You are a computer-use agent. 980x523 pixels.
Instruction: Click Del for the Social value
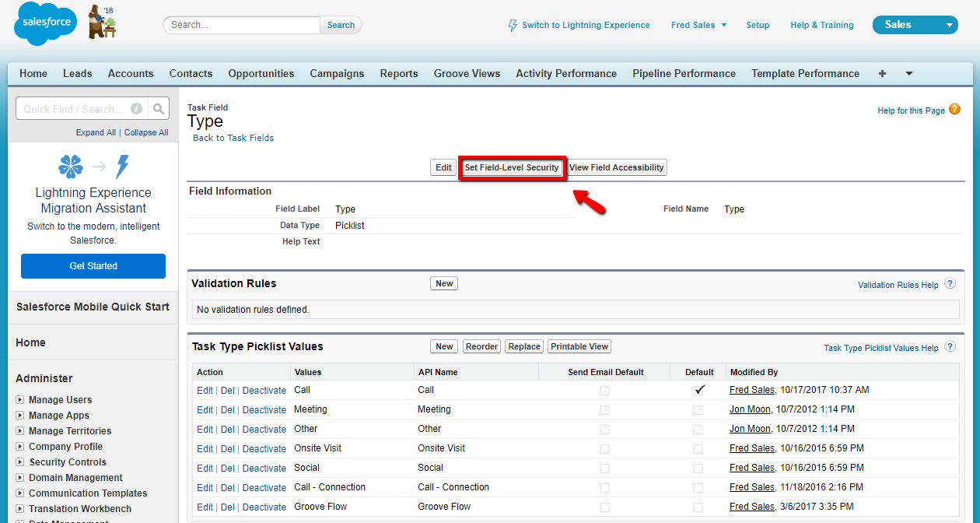pyautogui.click(x=227, y=469)
